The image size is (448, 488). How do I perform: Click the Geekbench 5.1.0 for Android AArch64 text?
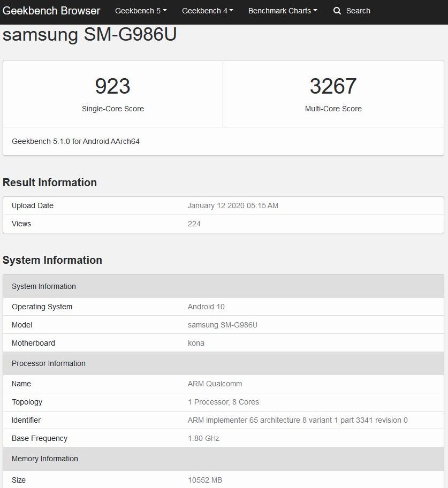[x=75, y=141]
